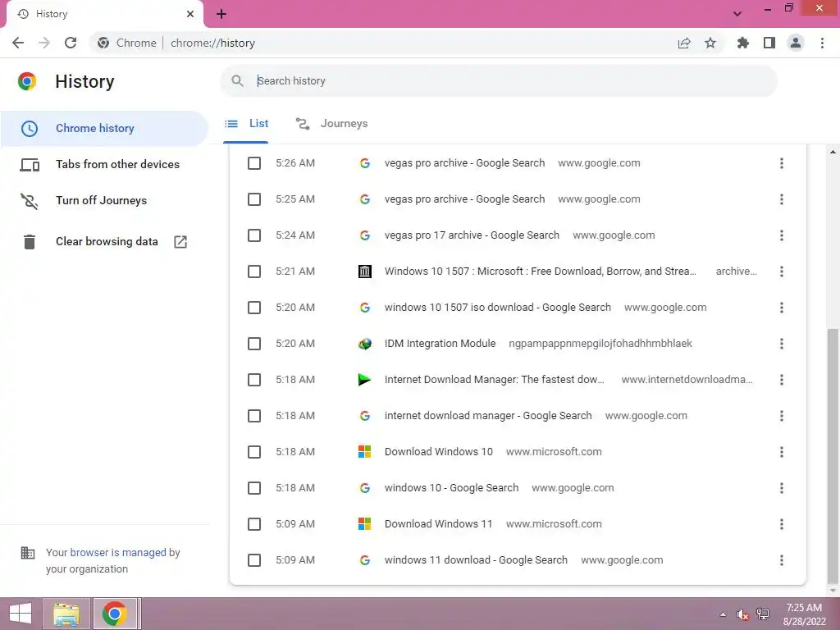Image resolution: width=840 pixels, height=630 pixels.
Task: Click the clock icon beside Chrome history
Action: coord(30,129)
